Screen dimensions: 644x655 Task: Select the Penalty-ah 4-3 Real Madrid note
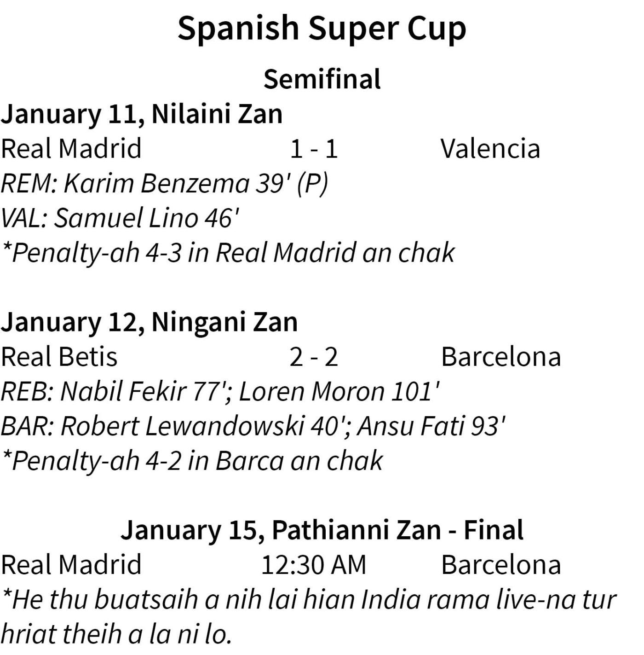tap(228, 253)
